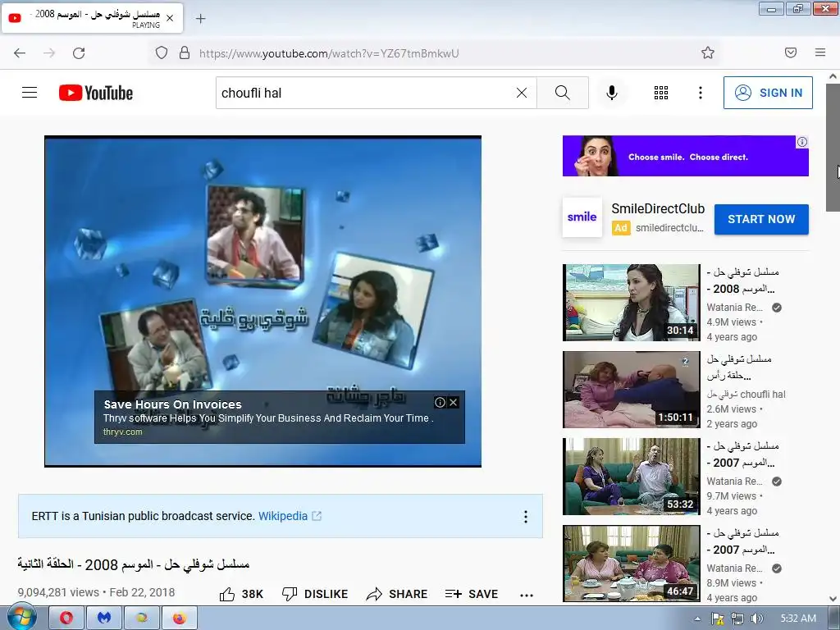The height and width of the screenshot is (630, 840).
Task: Save page to Pocket
Action: click(x=791, y=52)
